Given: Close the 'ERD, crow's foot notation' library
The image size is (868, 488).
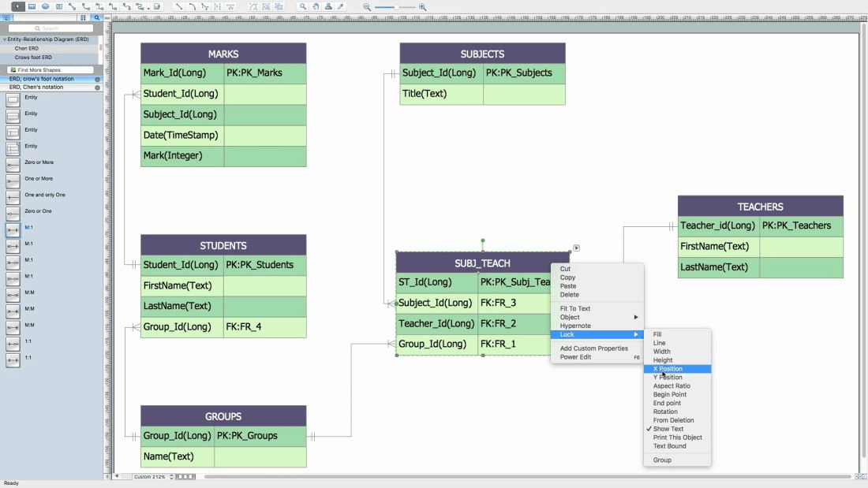Looking at the screenshot, I should (97, 80).
